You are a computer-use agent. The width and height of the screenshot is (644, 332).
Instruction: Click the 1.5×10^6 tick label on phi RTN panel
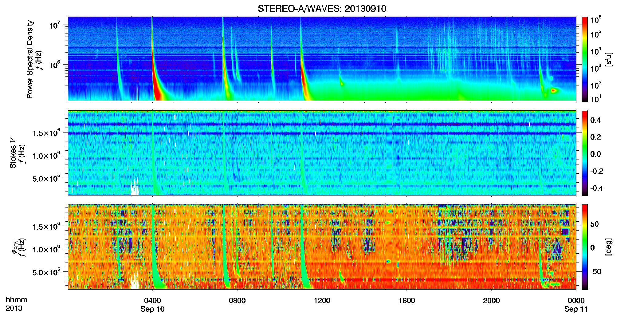(x=46, y=227)
